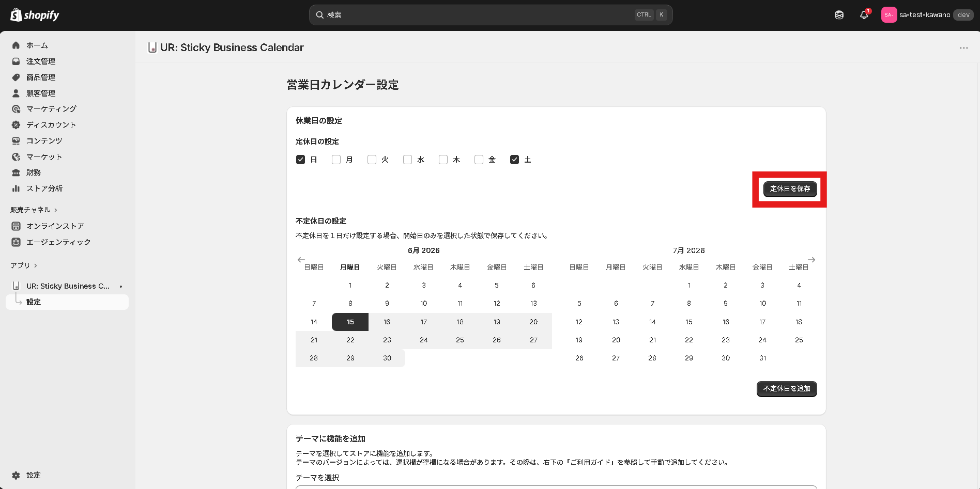Select June 15 in the calendar
Image resolution: width=980 pixels, height=489 pixels.
point(350,322)
